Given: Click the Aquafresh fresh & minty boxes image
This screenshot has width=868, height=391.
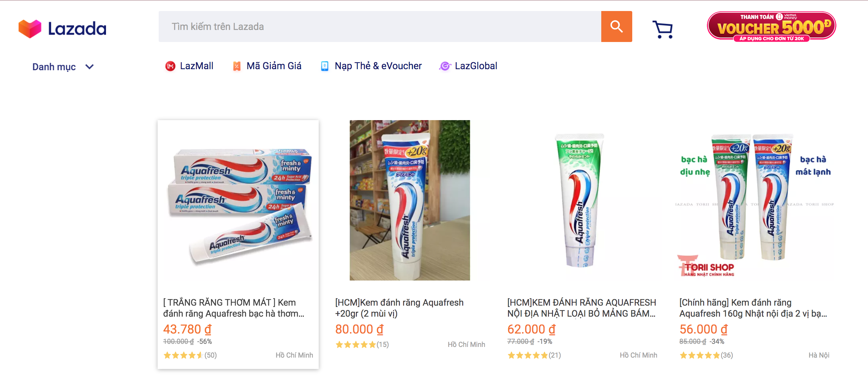Looking at the screenshot, I should (x=238, y=203).
